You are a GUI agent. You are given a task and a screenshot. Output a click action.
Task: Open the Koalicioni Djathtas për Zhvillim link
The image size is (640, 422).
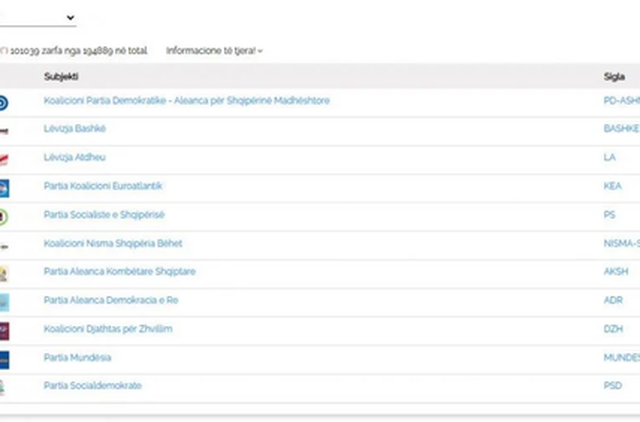pyautogui.click(x=108, y=329)
